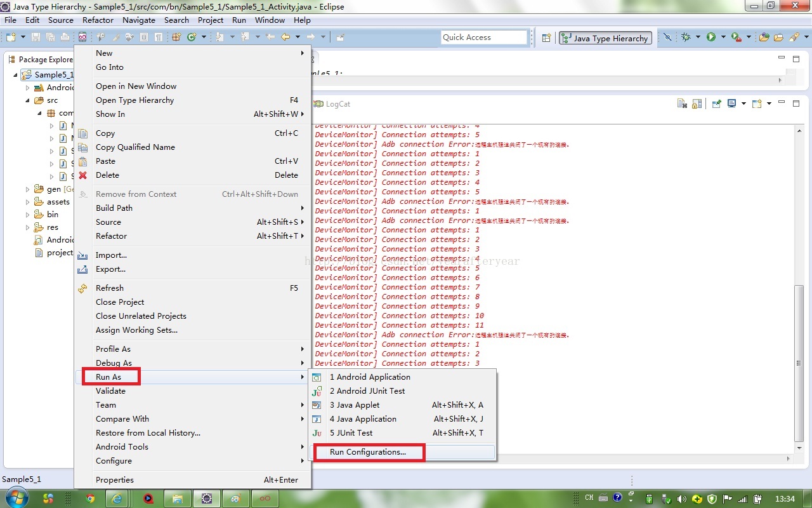812x508 pixels.
Task: Switch to the LogCat tab
Action: click(x=333, y=104)
